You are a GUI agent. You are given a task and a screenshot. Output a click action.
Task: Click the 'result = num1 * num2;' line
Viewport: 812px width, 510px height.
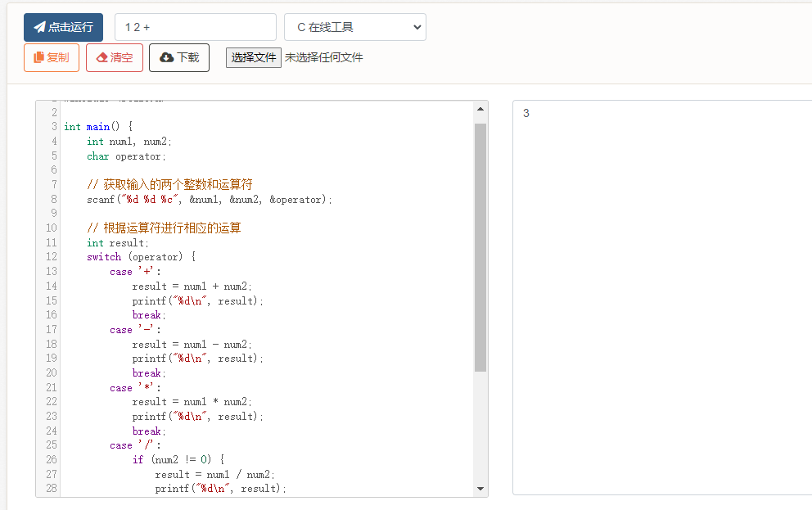(192, 402)
